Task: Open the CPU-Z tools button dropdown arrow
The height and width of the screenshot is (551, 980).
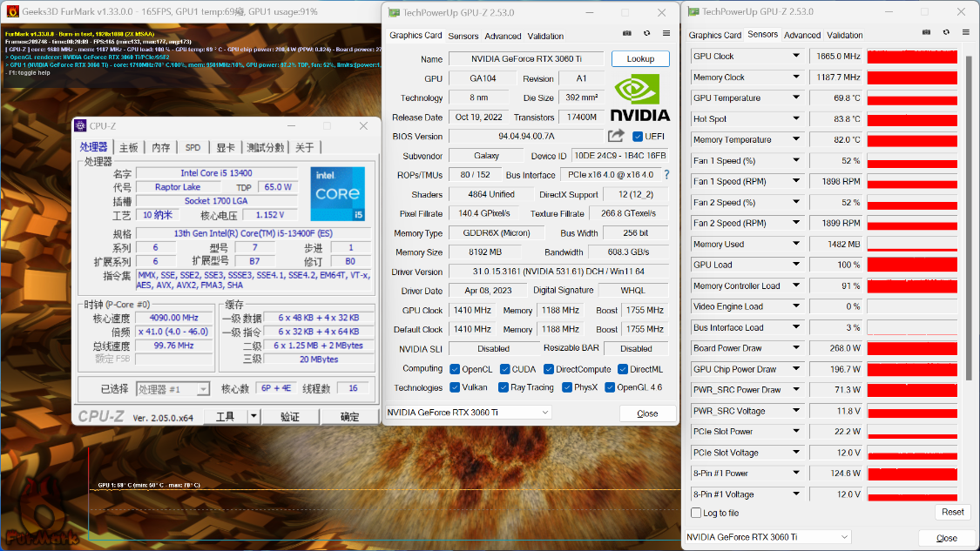Action: (x=253, y=416)
